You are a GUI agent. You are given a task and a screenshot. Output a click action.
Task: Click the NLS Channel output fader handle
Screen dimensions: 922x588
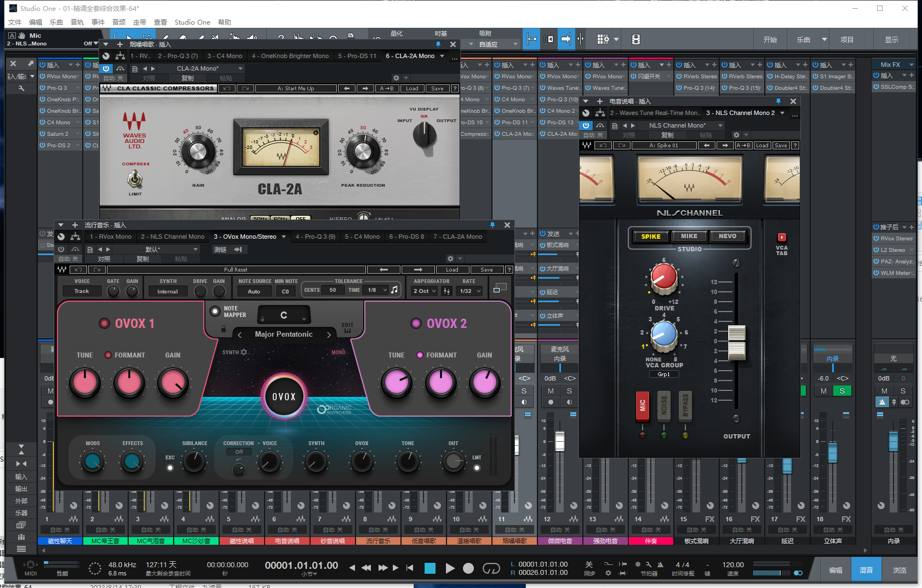(736, 342)
